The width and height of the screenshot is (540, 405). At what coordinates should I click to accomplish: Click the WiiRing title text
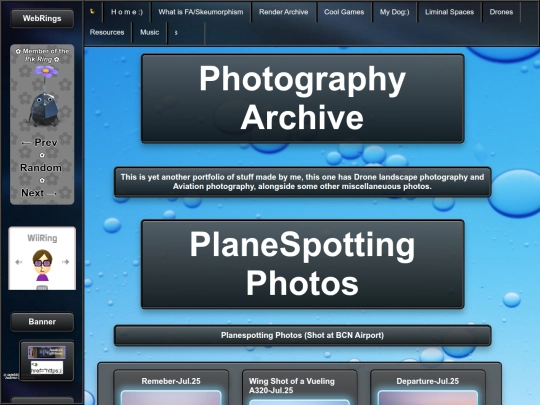42,238
